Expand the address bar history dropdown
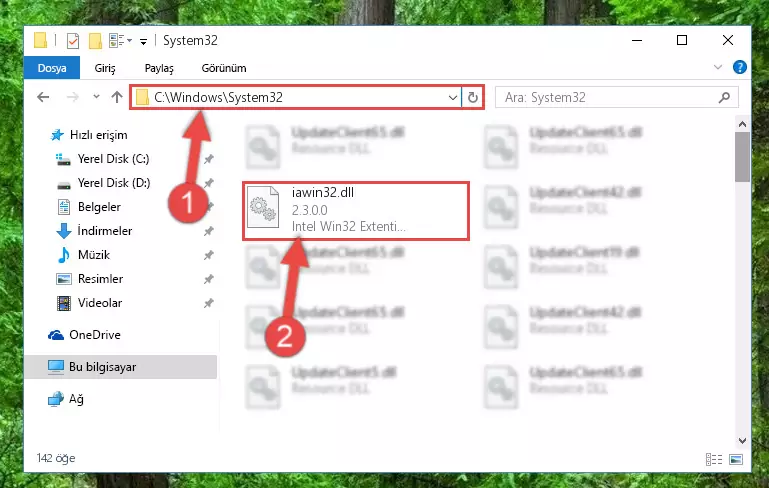Image resolution: width=769 pixels, height=488 pixels. tap(453, 98)
